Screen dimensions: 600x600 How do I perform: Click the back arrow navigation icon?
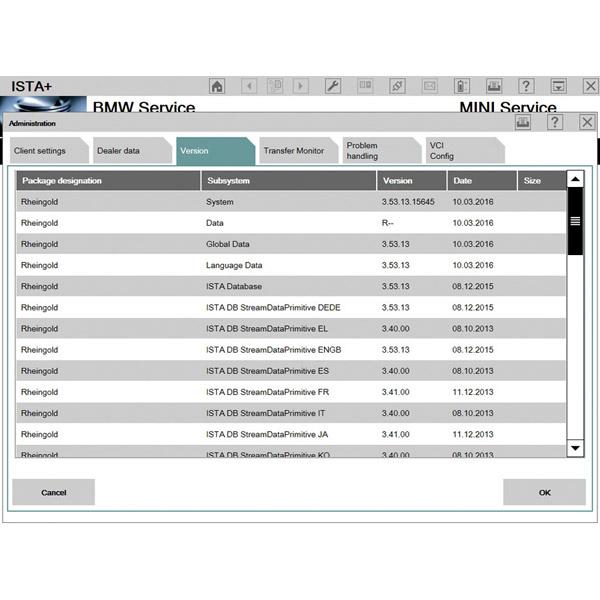click(249, 86)
